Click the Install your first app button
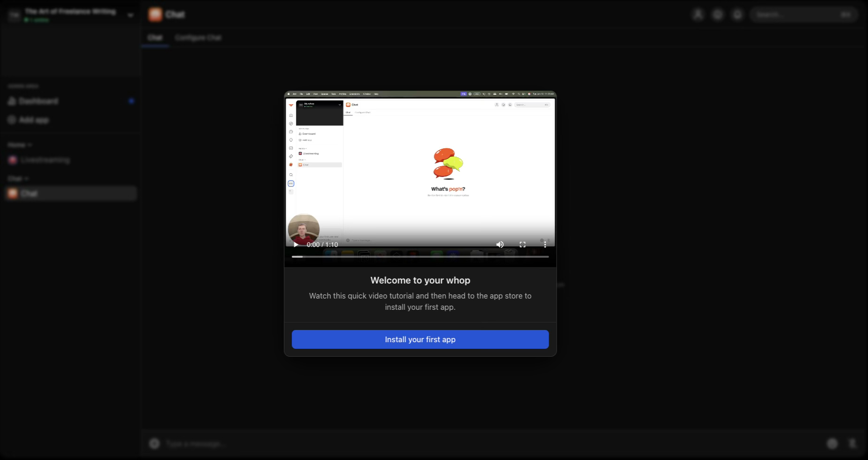The image size is (868, 460). coord(420,339)
